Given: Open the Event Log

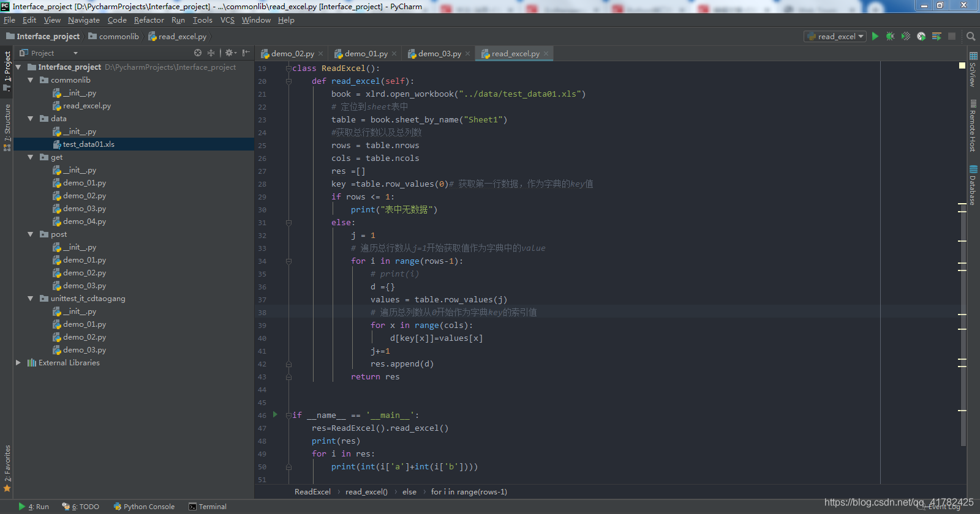Looking at the screenshot, I should tap(940, 507).
